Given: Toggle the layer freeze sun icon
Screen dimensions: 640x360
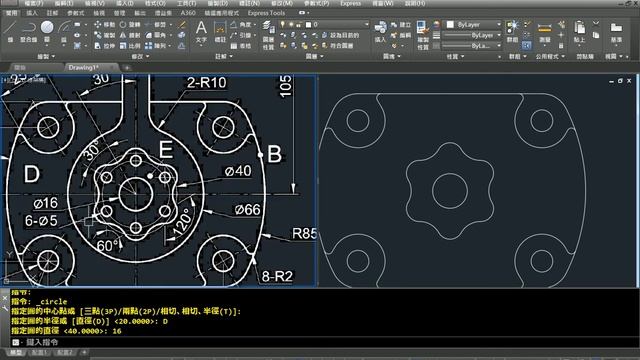Looking at the screenshot, I should 291,25.
